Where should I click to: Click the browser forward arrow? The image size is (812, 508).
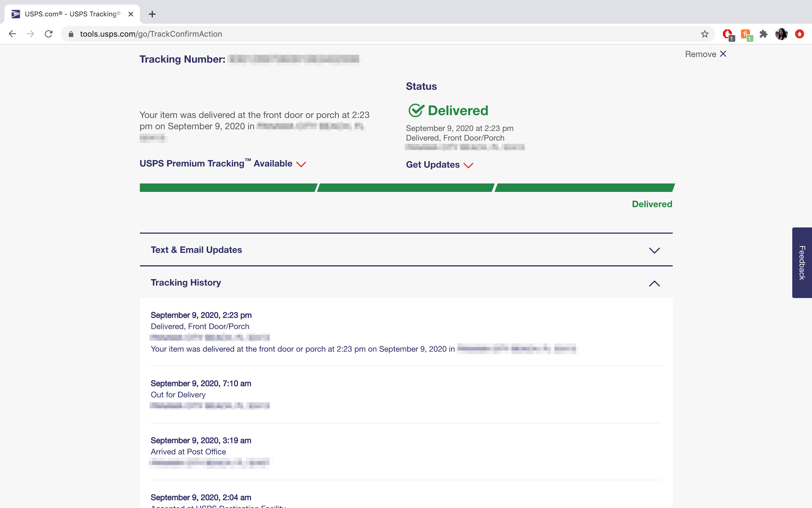click(31, 34)
